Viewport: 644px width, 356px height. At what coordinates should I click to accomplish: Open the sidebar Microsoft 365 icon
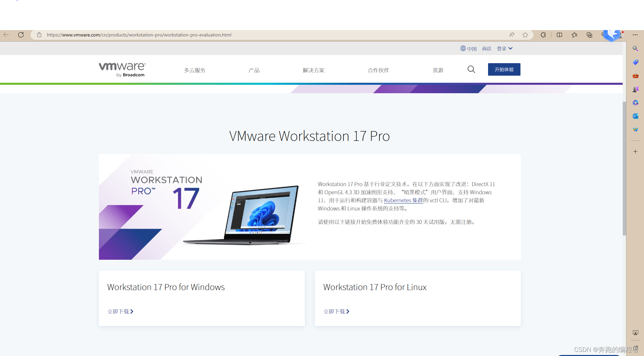tap(635, 103)
